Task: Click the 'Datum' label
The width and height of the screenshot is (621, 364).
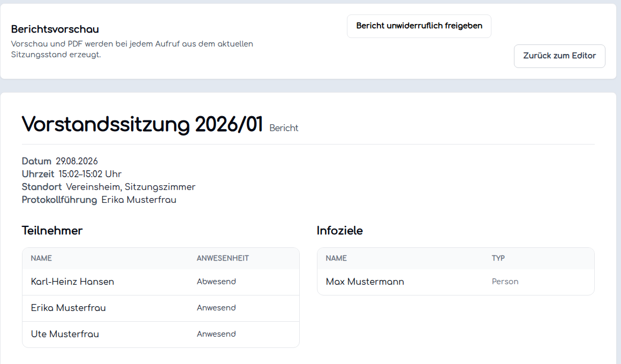Action: pyautogui.click(x=36, y=161)
